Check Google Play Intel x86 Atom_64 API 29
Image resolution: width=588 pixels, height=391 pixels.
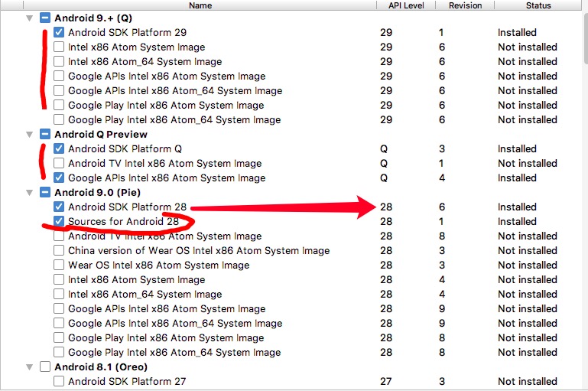[x=59, y=119]
